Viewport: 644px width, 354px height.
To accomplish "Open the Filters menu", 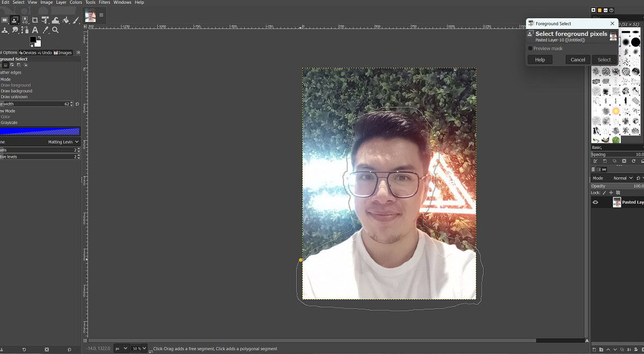I will pos(104,3).
